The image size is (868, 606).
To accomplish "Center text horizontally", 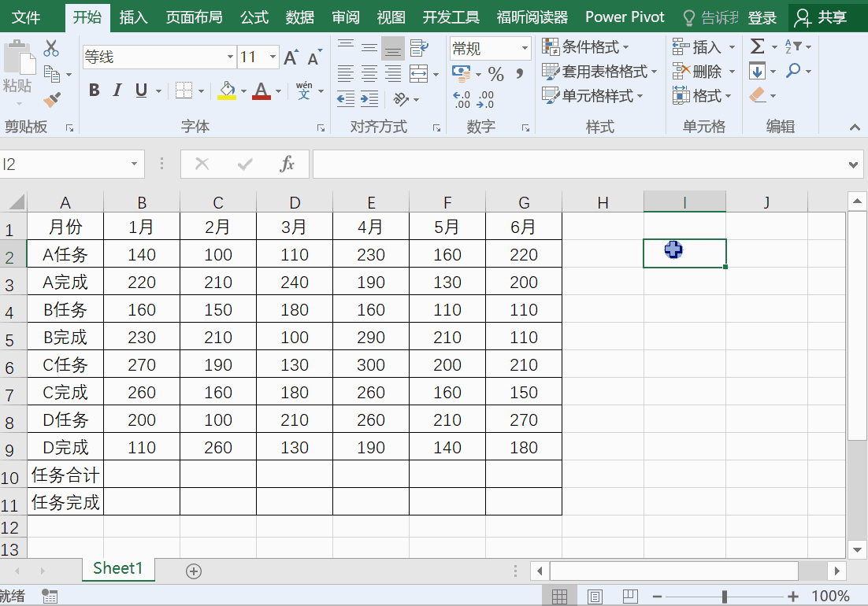I will (369, 73).
